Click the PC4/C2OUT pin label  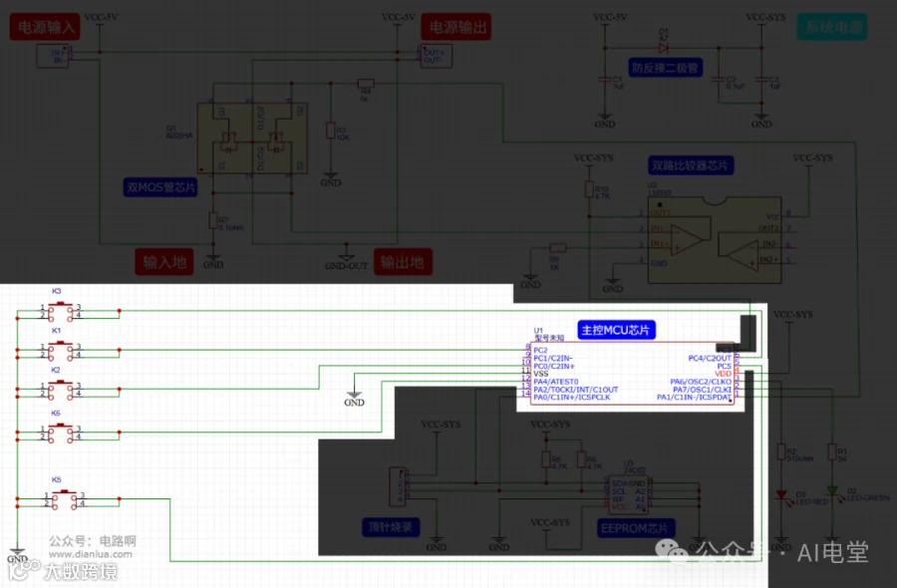pyautogui.click(x=710, y=358)
